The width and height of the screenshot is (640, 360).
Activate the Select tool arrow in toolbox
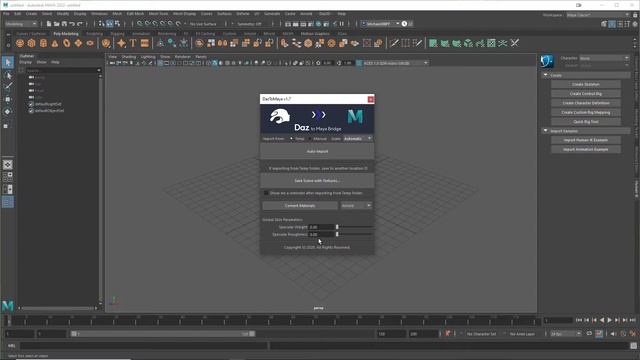[x=8, y=62]
